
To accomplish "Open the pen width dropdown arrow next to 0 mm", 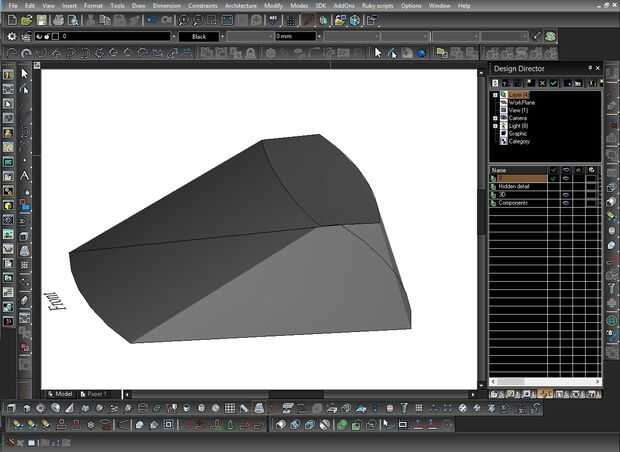I will tap(319, 36).
